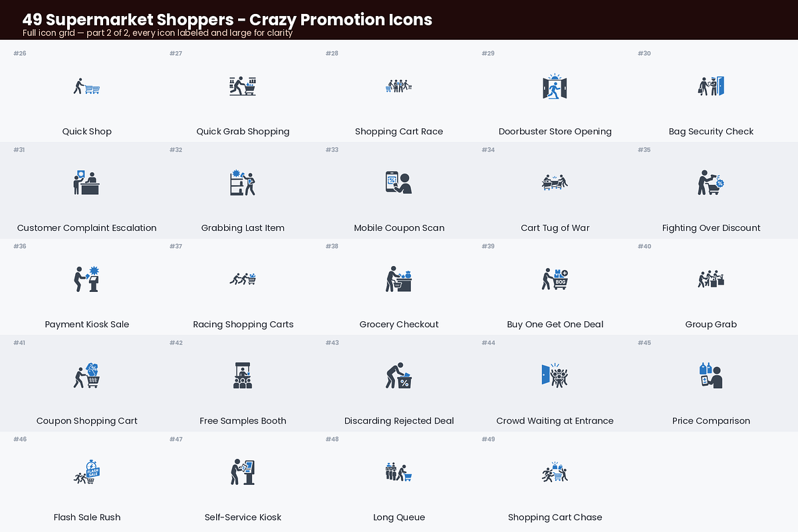The image size is (798, 532).
Task: Click the "Quick Grab Shopping" label
Action: 243,132
